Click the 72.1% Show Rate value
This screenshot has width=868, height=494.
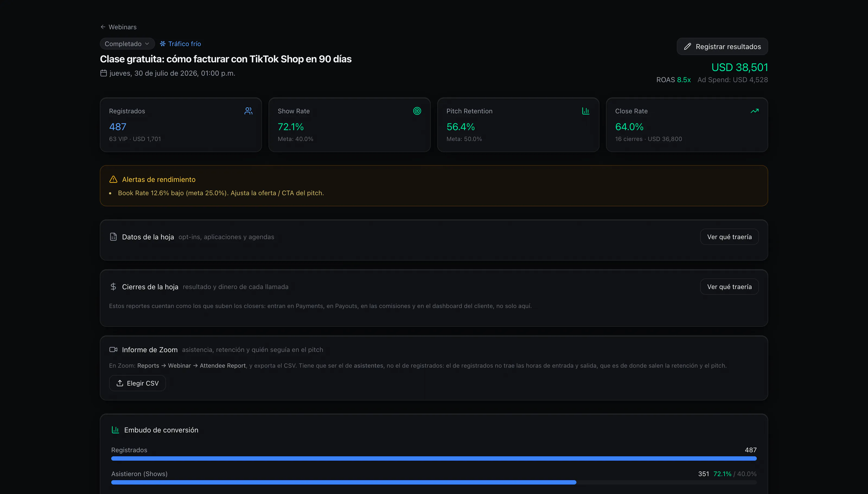(x=291, y=127)
